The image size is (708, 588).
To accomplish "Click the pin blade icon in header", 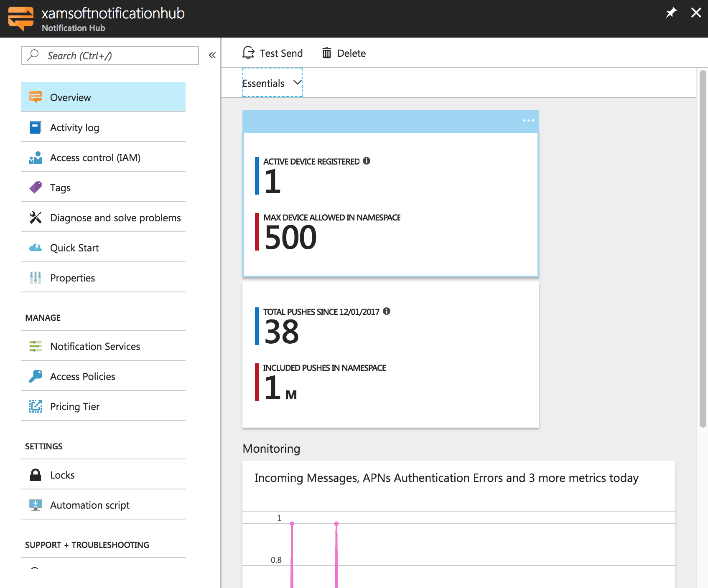I will tap(671, 13).
